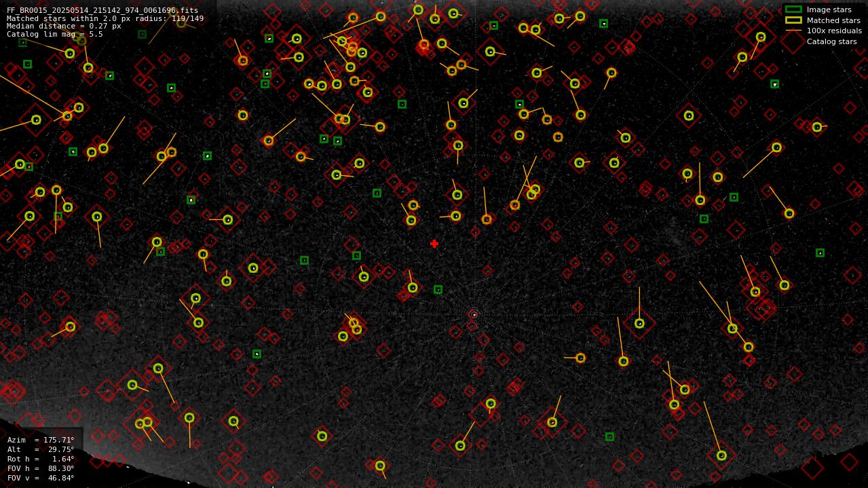Click the concentric celestial pole marker

[474, 315]
